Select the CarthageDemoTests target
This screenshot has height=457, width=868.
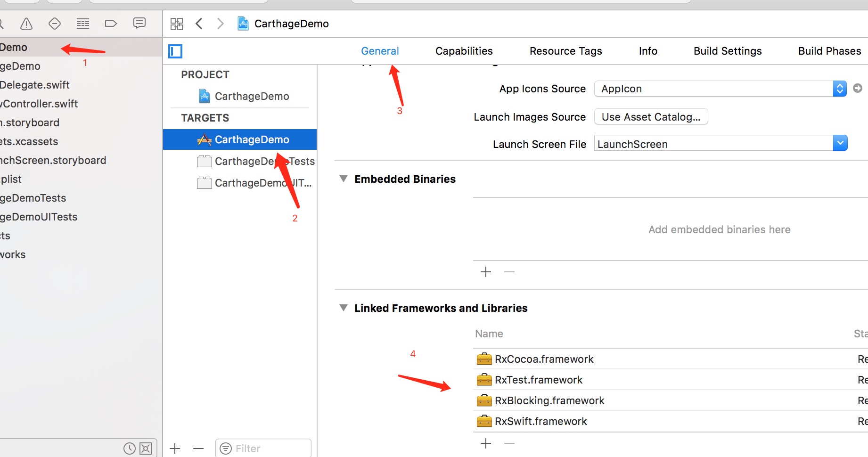click(240, 161)
